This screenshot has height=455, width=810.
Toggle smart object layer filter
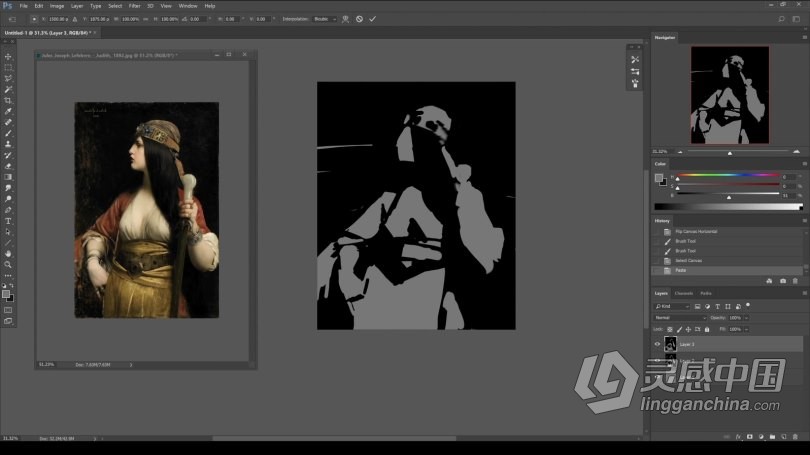tap(738, 306)
